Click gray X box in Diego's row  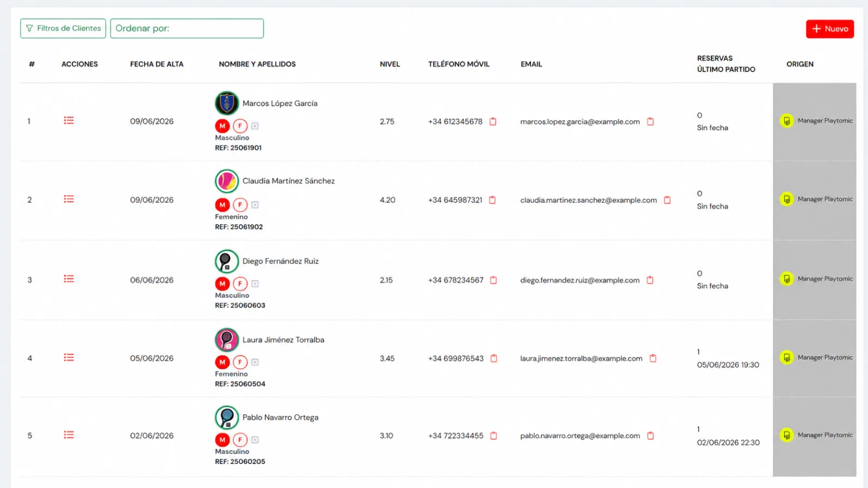coord(255,284)
